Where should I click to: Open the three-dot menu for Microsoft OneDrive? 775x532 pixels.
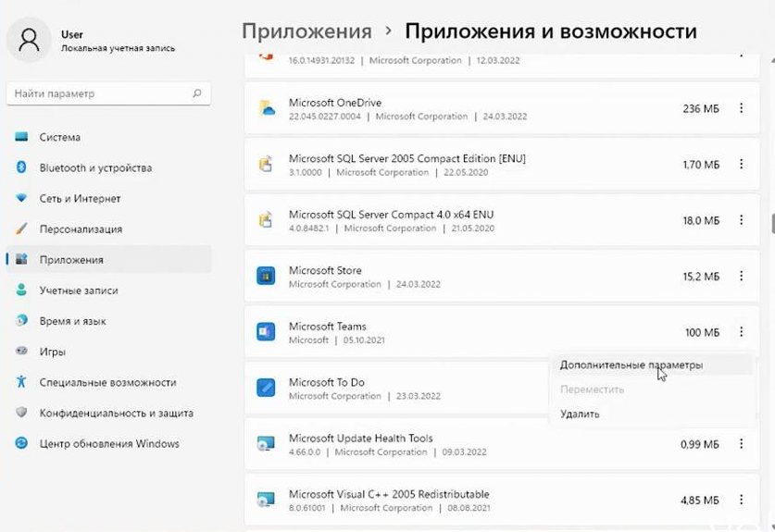pos(741,109)
